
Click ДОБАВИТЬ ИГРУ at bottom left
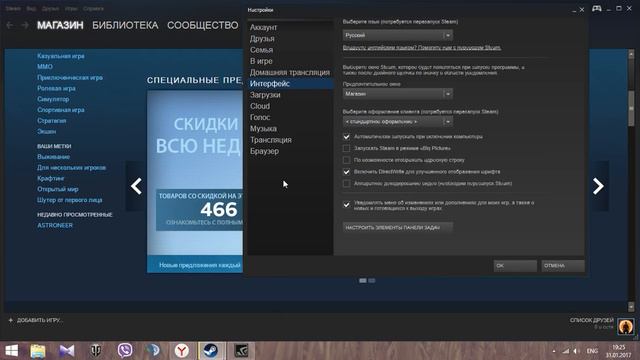(x=39, y=320)
